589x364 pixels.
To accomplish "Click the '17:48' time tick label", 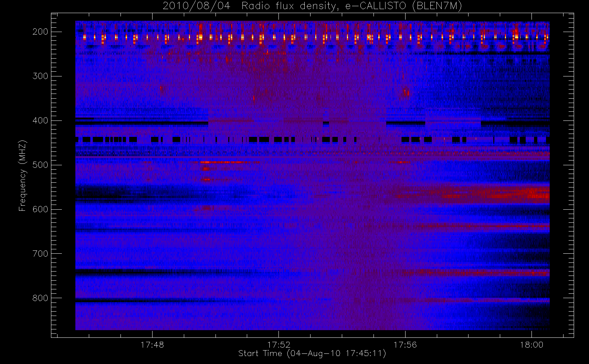I will coord(152,345).
